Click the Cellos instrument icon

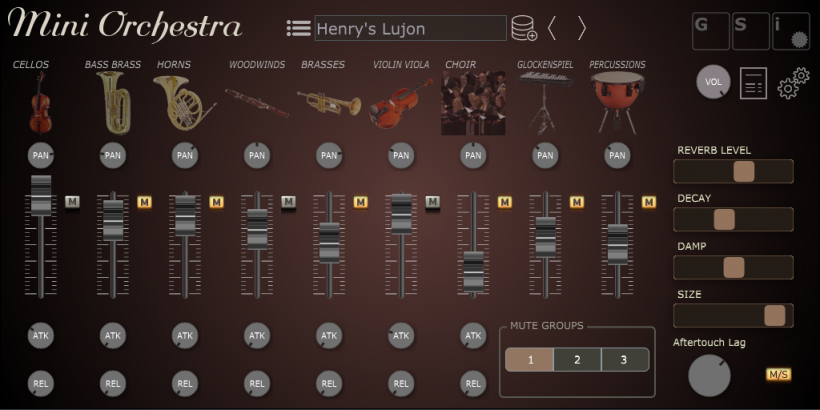(x=40, y=103)
